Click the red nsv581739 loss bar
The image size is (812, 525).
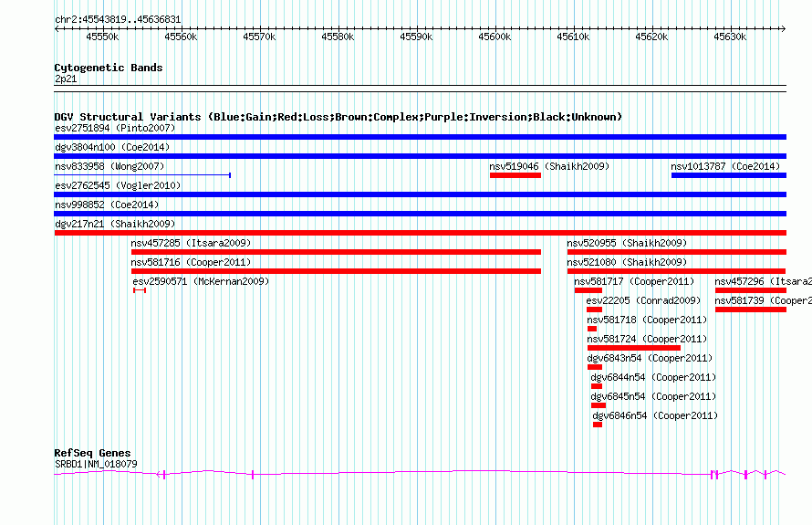point(751,310)
